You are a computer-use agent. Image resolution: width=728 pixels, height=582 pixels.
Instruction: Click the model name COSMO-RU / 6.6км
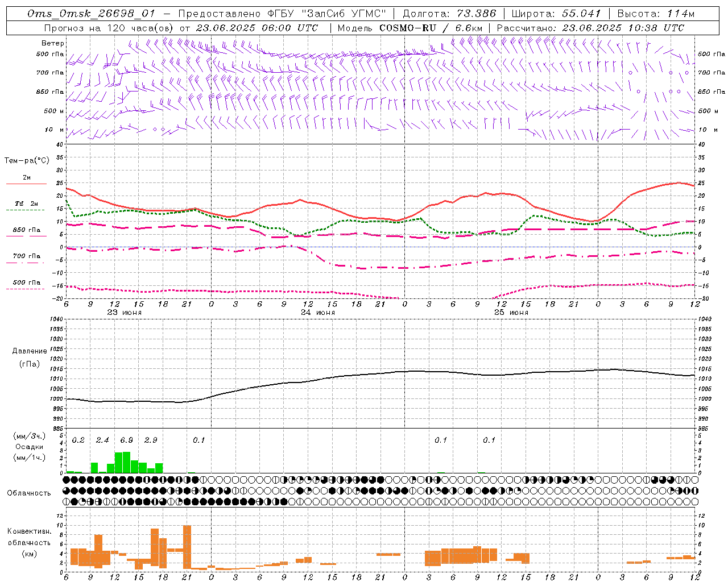coord(431,28)
